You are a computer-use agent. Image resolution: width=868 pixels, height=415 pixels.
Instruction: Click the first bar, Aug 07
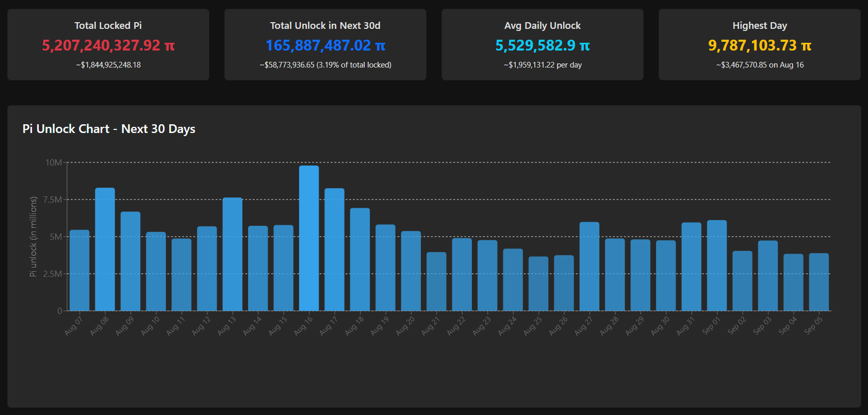(79, 270)
